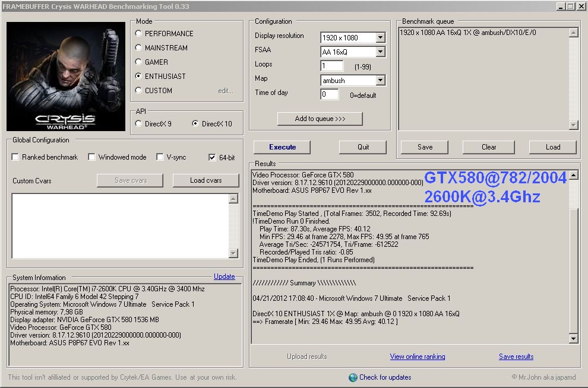Click the Loops input field
This screenshot has width=588, height=388.
coord(332,66)
